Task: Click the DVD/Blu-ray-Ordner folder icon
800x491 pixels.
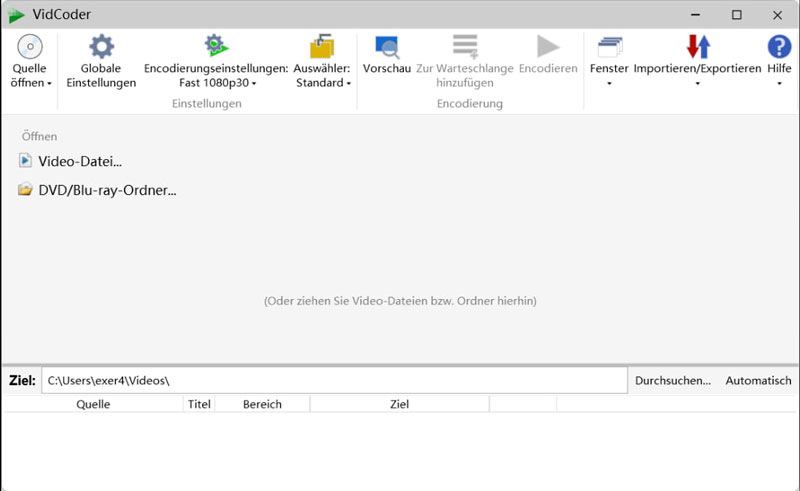Action: click(x=25, y=189)
